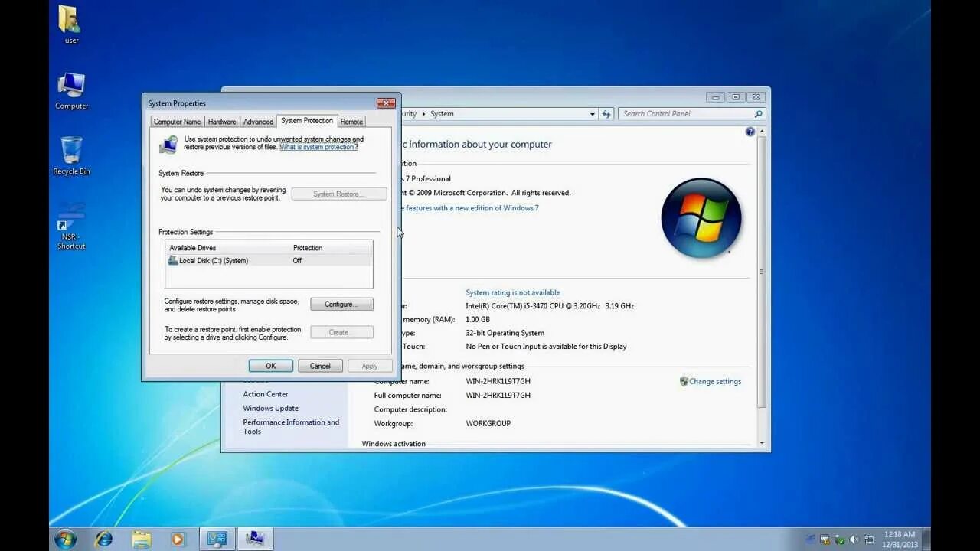Image resolution: width=980 pixels, height=551 pixels.
Task: Click the Configure... button
Action: [341, 305]
